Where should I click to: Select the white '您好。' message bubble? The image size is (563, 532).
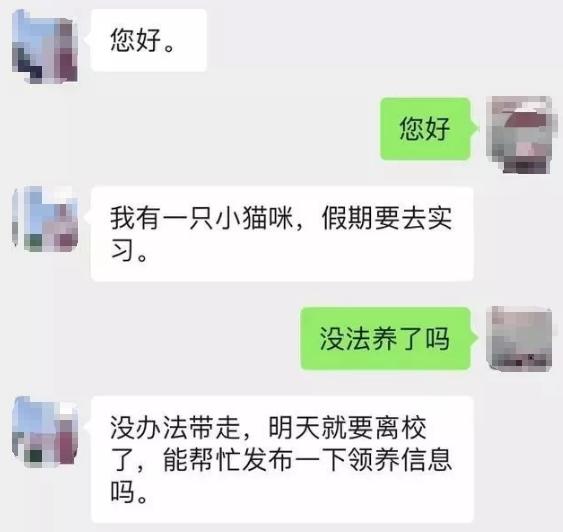tap(149, 40)
